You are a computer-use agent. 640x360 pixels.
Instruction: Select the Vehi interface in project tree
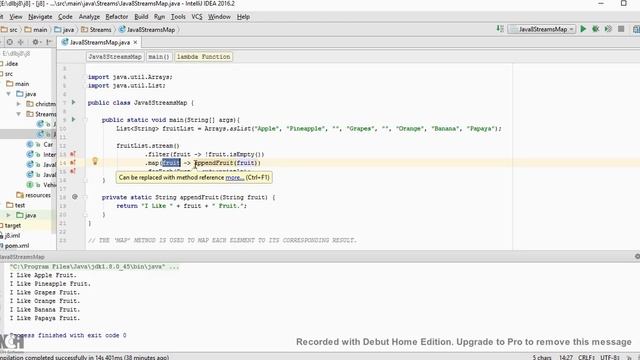click(41, 185)
